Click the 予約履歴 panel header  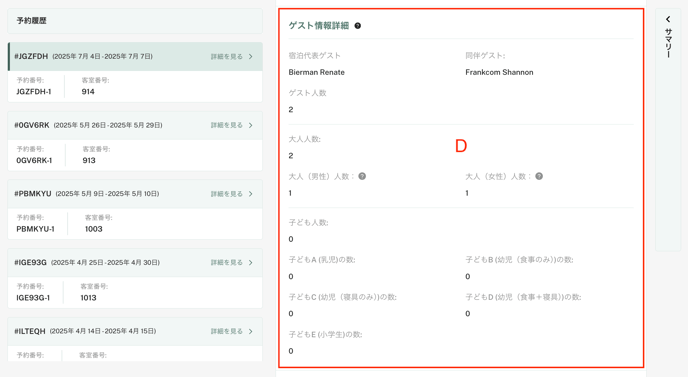coord(135,21)
